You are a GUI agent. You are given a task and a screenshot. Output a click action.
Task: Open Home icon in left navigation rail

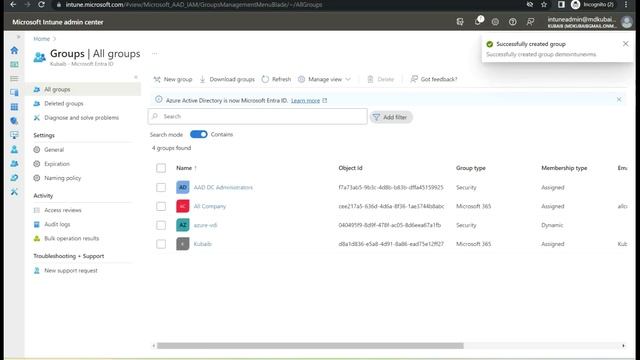click(x=14, y=50)
